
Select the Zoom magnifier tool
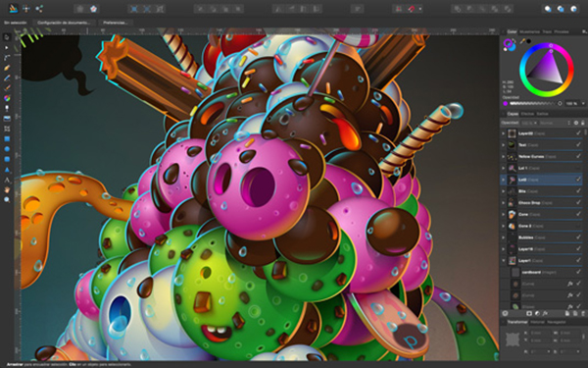tap(7, 200)
